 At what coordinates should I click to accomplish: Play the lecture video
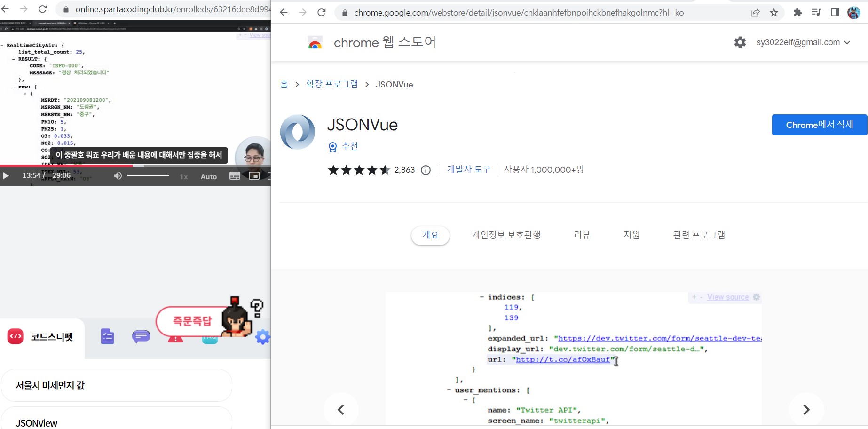tap(6, 176)
